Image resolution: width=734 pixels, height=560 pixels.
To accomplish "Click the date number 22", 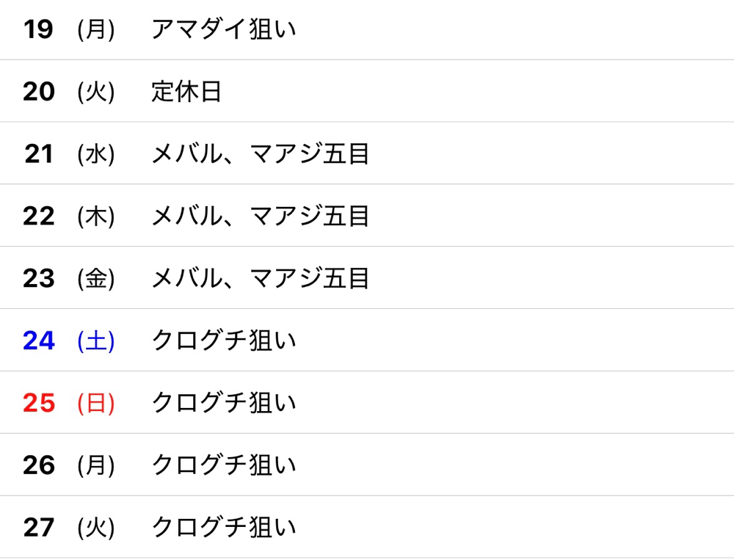I will (39, 217).
